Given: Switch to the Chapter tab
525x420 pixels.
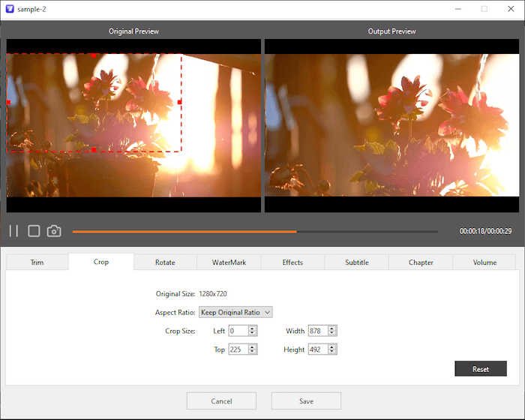Looking at the screenshot, I should click(x=421, y=262).
